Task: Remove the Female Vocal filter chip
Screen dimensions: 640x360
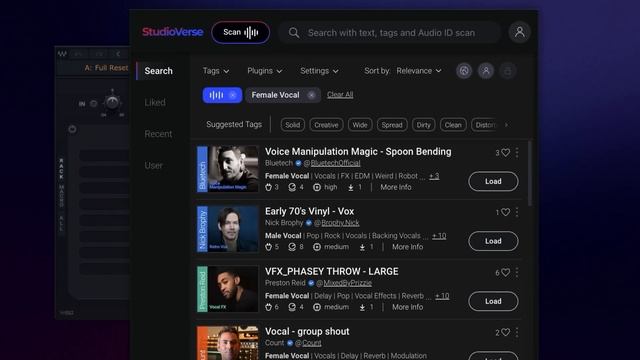Action: tap(311, 95)
